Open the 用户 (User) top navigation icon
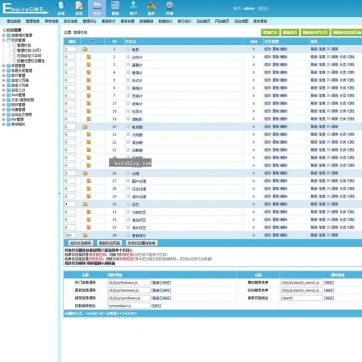 (x=133, y=8)
